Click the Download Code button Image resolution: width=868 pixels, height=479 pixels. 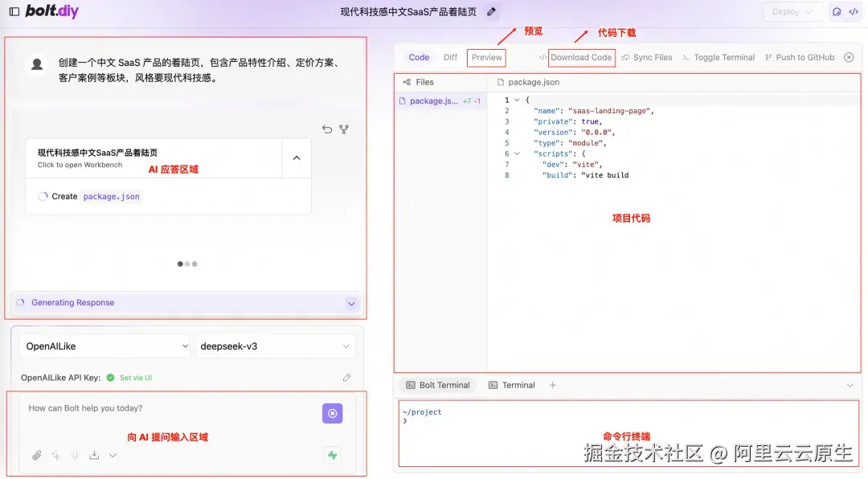(x=581, y=57)
